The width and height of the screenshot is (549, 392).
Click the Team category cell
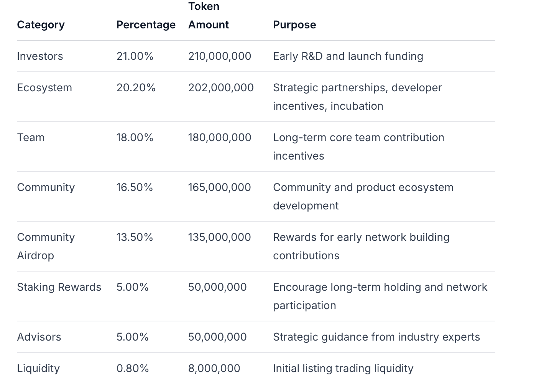tap(31, 137)
